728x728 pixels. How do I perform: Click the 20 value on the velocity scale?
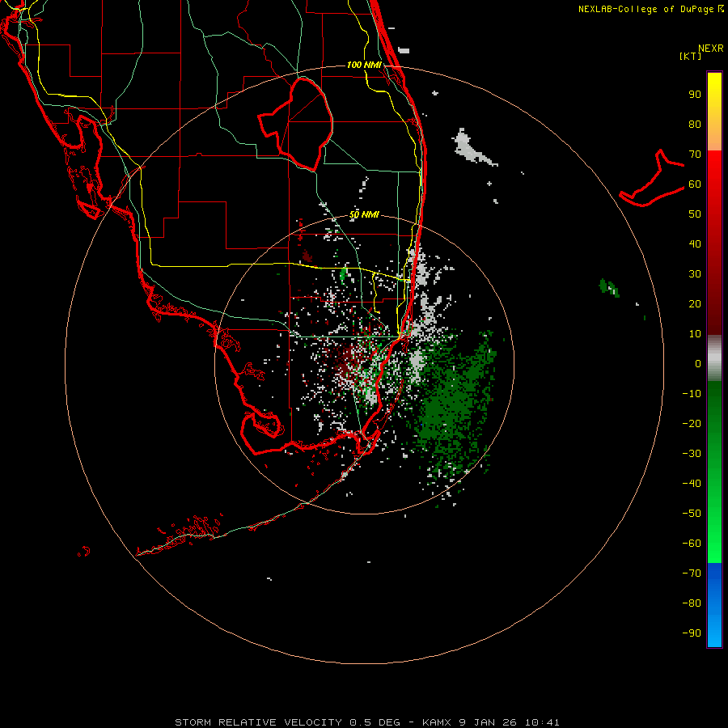[695, 303]
